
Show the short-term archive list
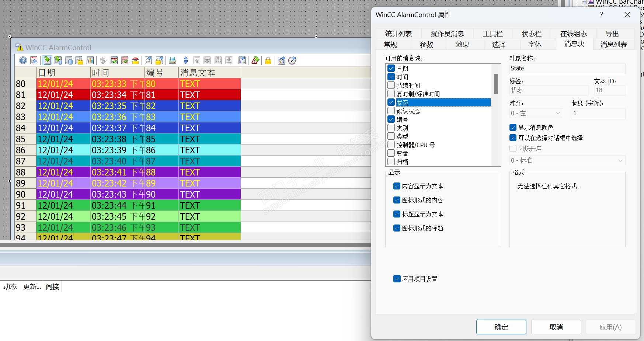click(58, 60)
